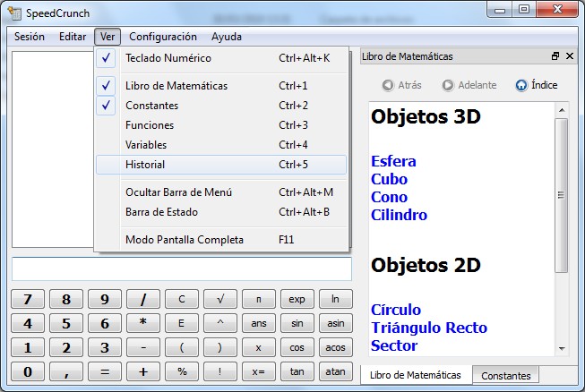Enable Funciones panel from Ver menu
The height and width of the screenshot is (392, 585).
pyautogui.click(x=221, y=125)
